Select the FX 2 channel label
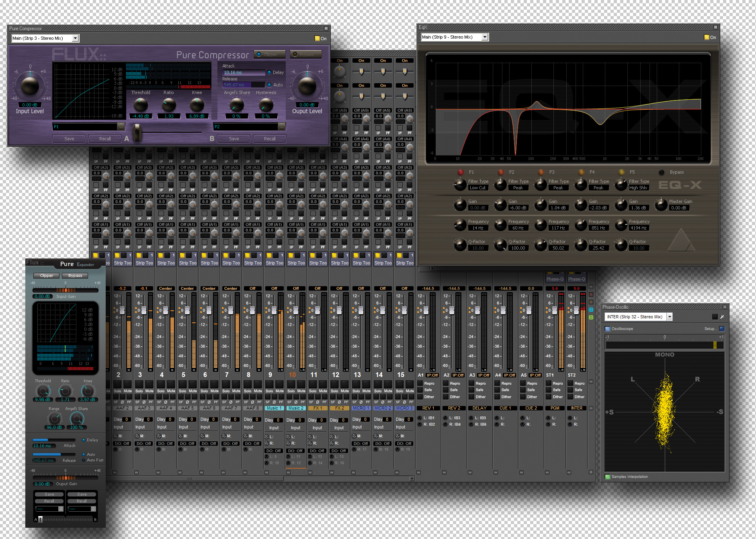 [340, 408]
